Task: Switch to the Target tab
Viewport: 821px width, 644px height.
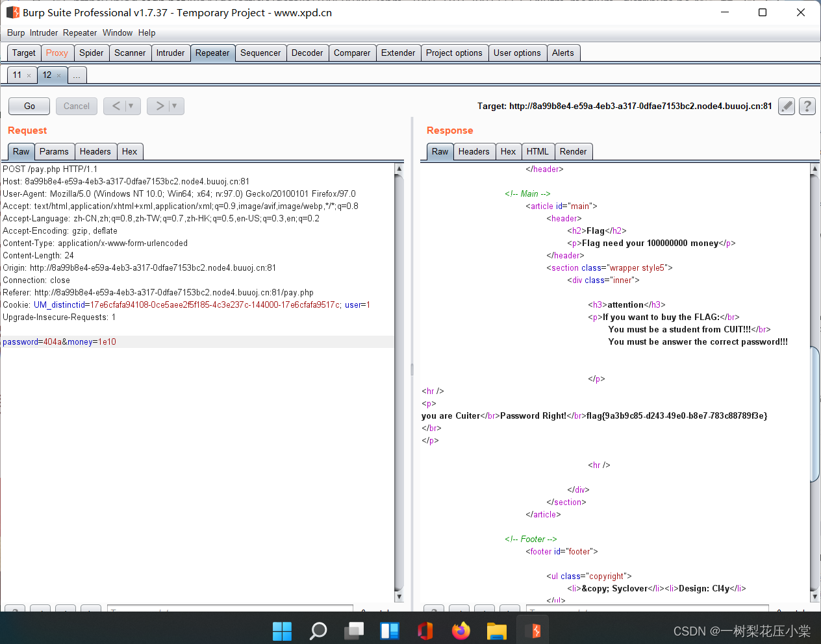Action: [24, 53]
